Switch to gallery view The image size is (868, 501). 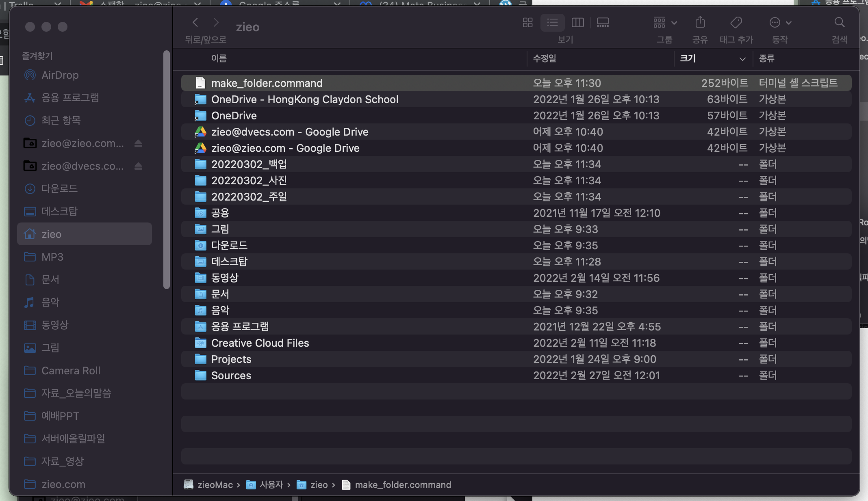pos(603,23)
